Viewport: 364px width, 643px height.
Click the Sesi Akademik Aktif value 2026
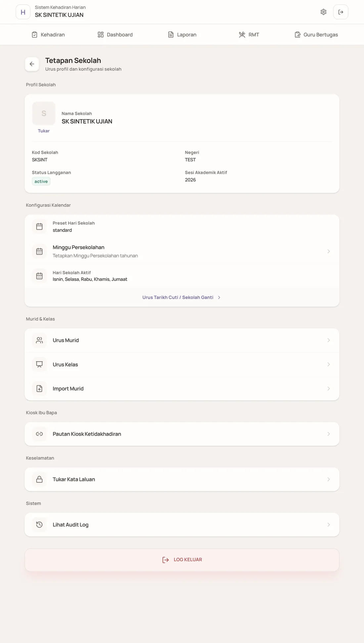[x=190, y=180]
